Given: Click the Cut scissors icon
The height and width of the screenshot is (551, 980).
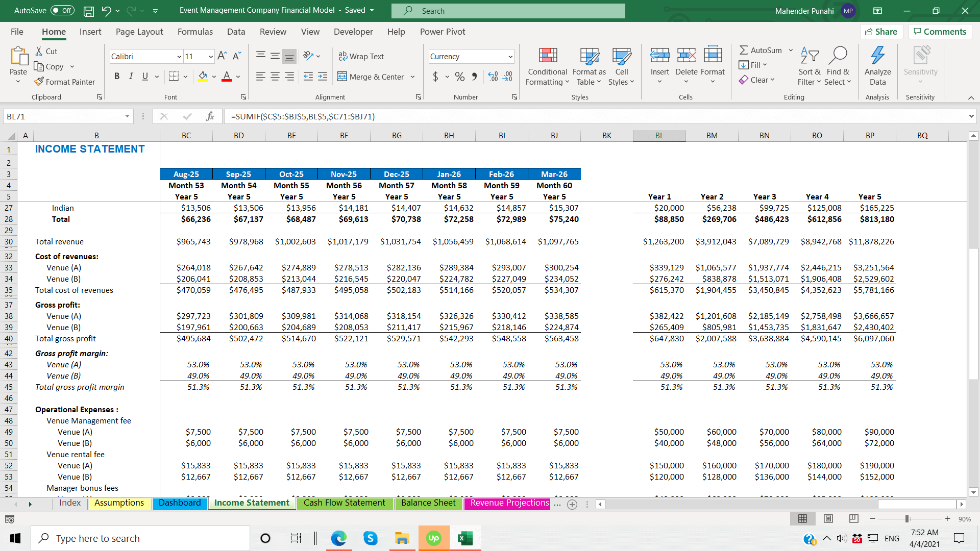Looking at the screenshot, I should click(x=39, y=52).
